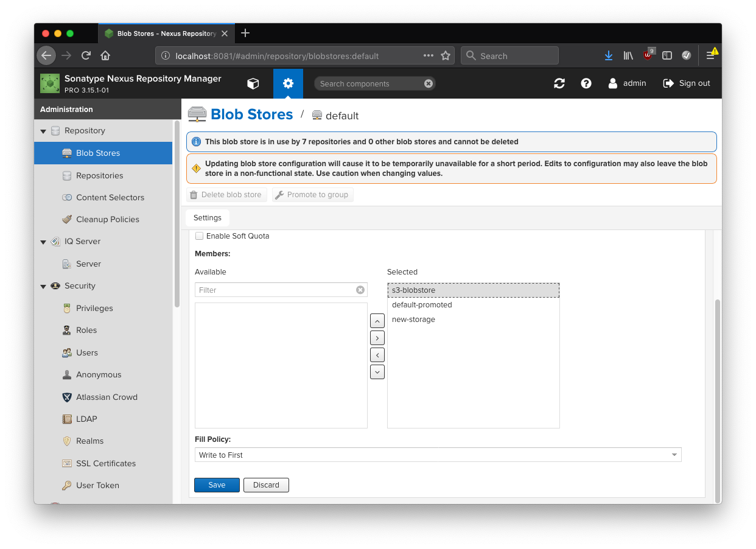Open Anonymous in the sidebar
756x549 pixels.
click(103, 374)
